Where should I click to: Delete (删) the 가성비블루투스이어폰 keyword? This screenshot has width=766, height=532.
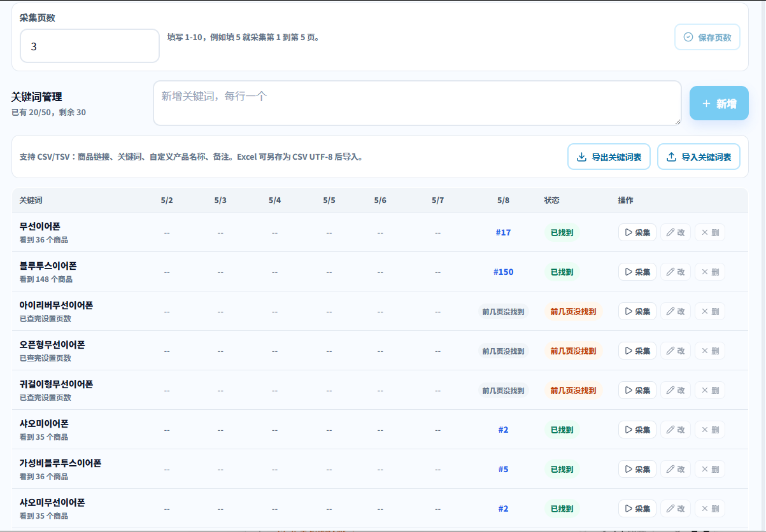[710, 469]
